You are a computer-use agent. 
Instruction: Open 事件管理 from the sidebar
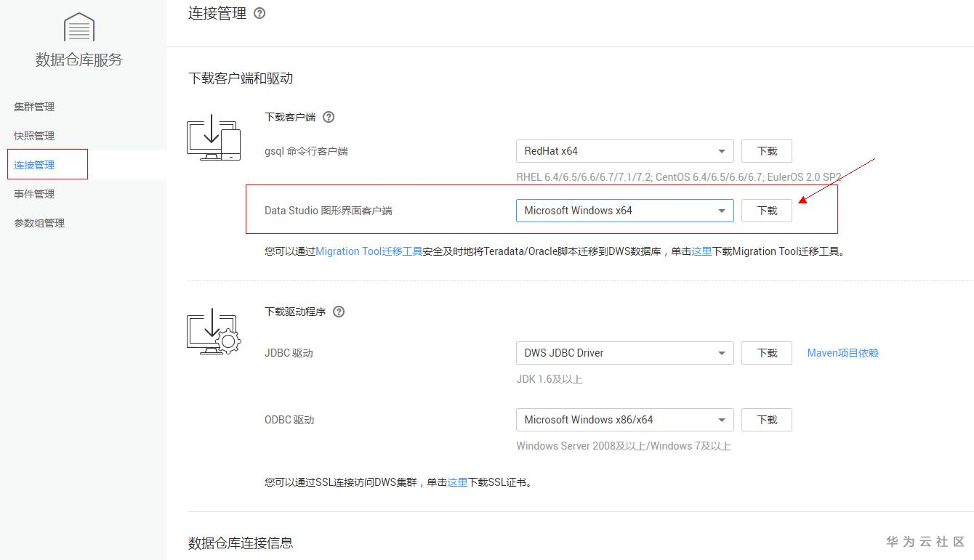(x=34, y=194)
